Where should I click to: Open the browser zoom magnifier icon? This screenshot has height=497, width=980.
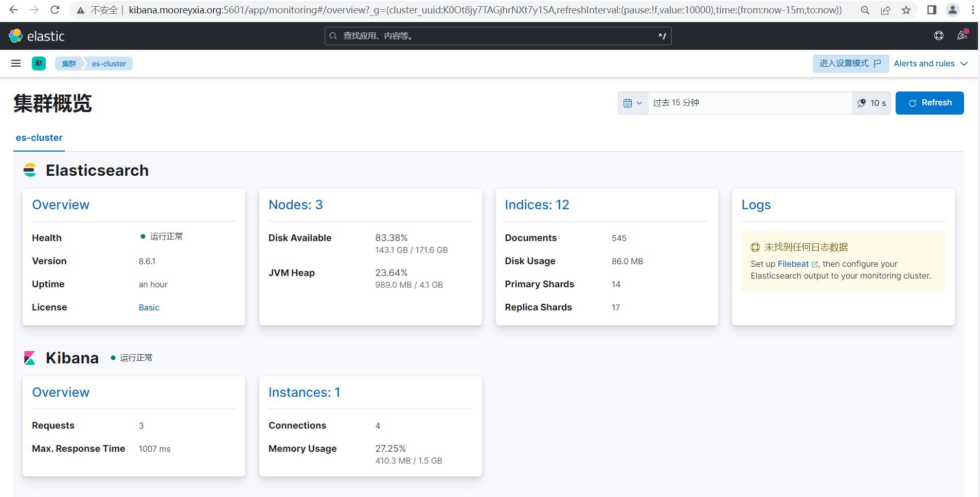click(865, 10)
